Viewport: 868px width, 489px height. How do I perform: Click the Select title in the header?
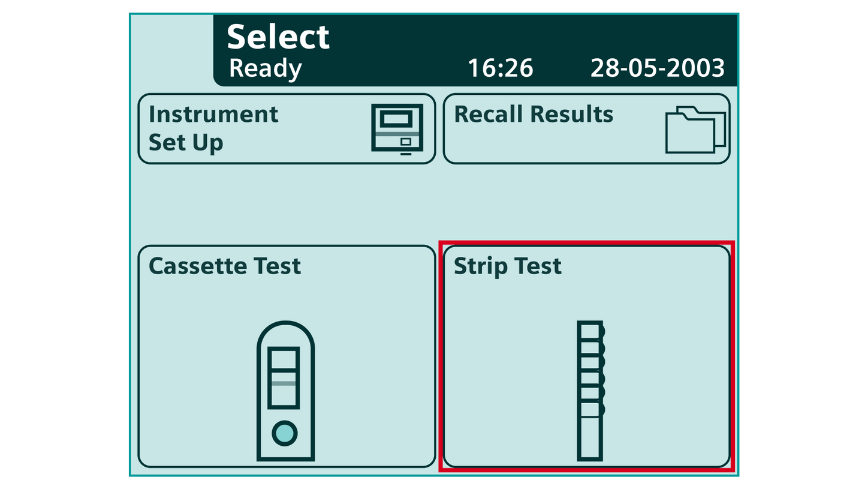(x=278, y=36)
